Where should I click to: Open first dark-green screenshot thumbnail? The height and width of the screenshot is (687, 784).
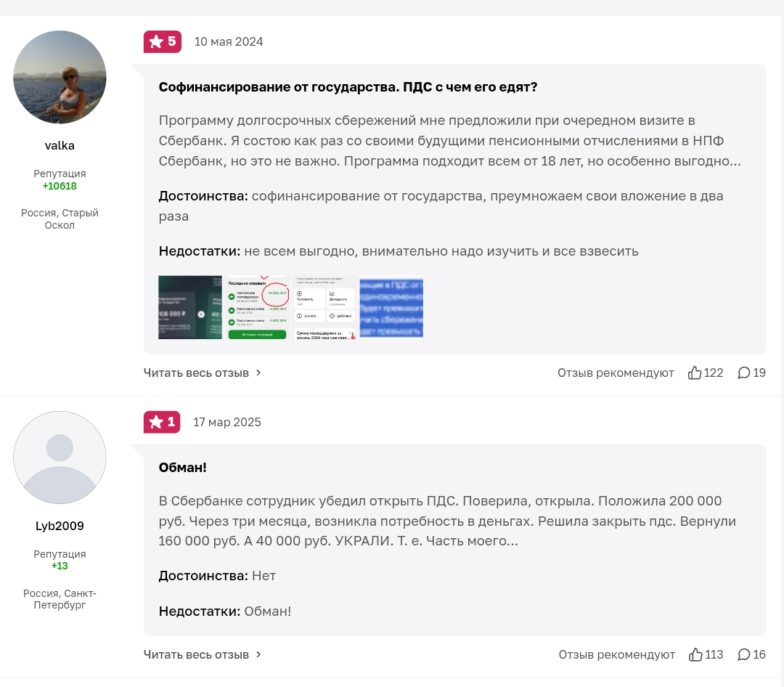tap(190, 307)
